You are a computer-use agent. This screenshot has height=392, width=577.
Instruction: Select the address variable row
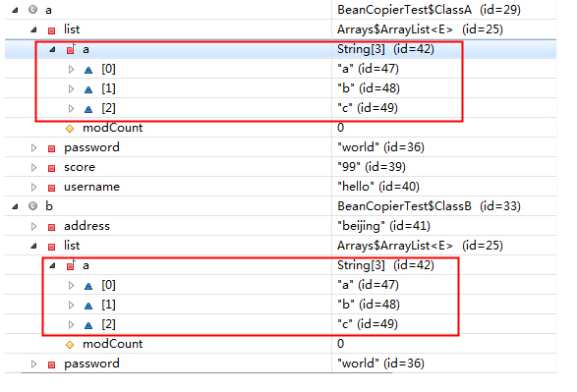[280, 226]
